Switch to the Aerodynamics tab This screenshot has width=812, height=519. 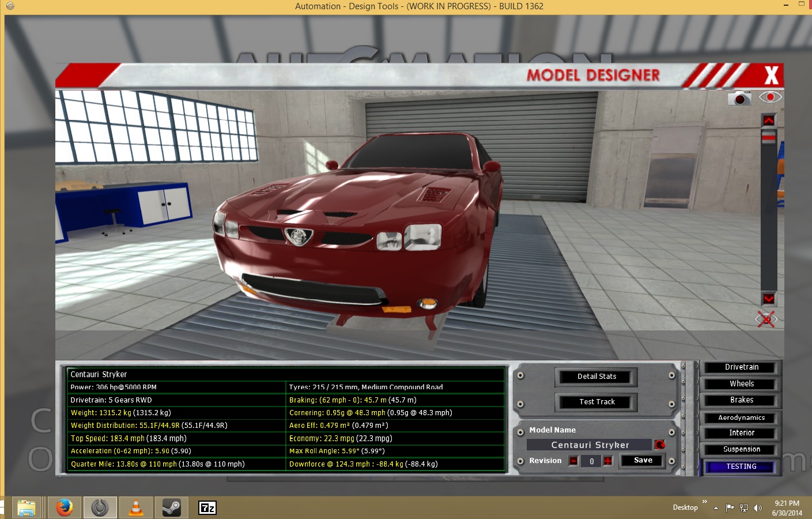click(741, 418)
